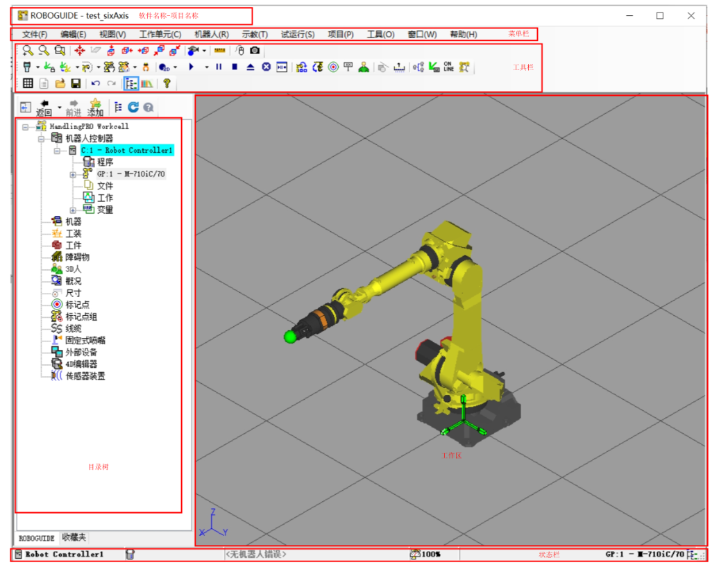Click the target marker bullseye toolbar icon
The height and width of the screenshot is (574, 728).
point(333,67)
